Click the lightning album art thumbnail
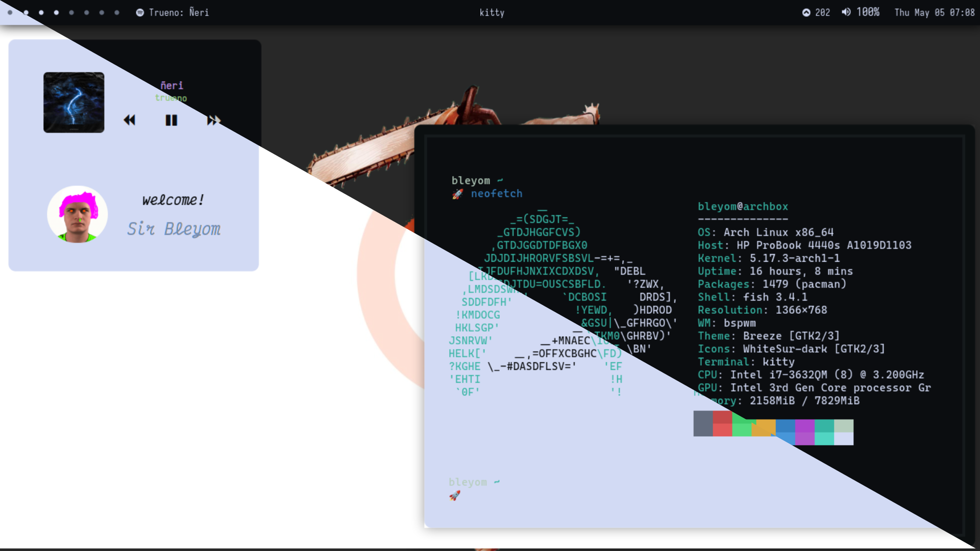The height and width of the screenshot is (551, 980). [74, 103]
